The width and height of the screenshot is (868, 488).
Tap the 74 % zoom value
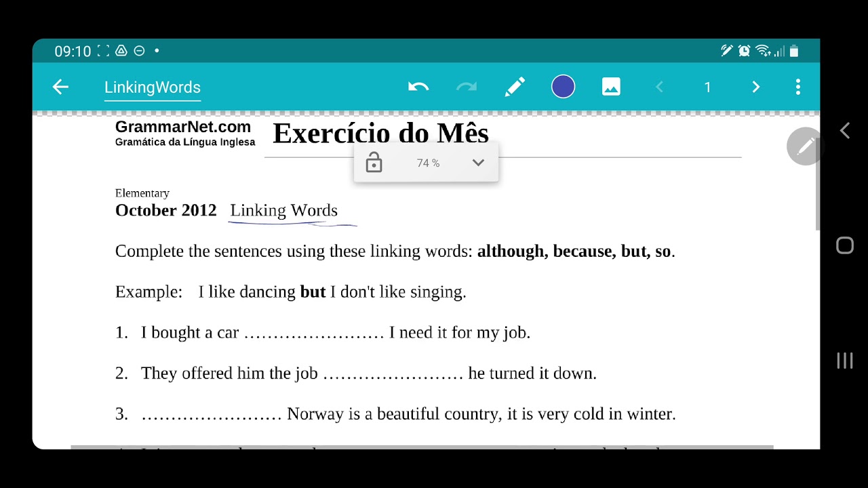[x=428, y=163]
